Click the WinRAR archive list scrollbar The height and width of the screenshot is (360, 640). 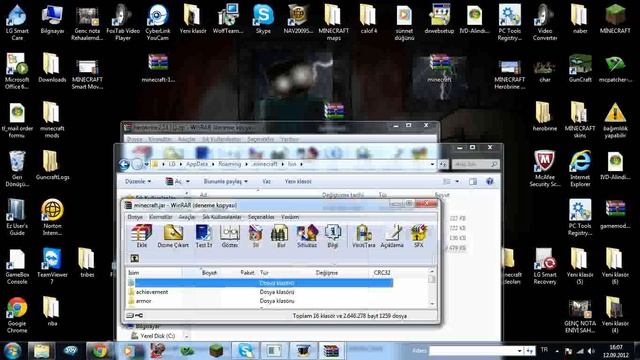[432, 288]
